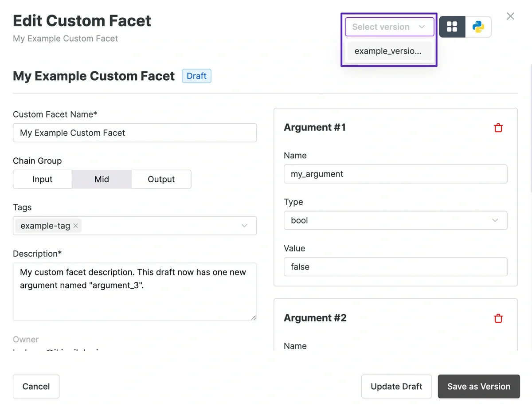Image resolution: width=532 pixels, height=407 pixels.
Task: Close the Edit Custom Facet dialog
Action: pos(511,16)
